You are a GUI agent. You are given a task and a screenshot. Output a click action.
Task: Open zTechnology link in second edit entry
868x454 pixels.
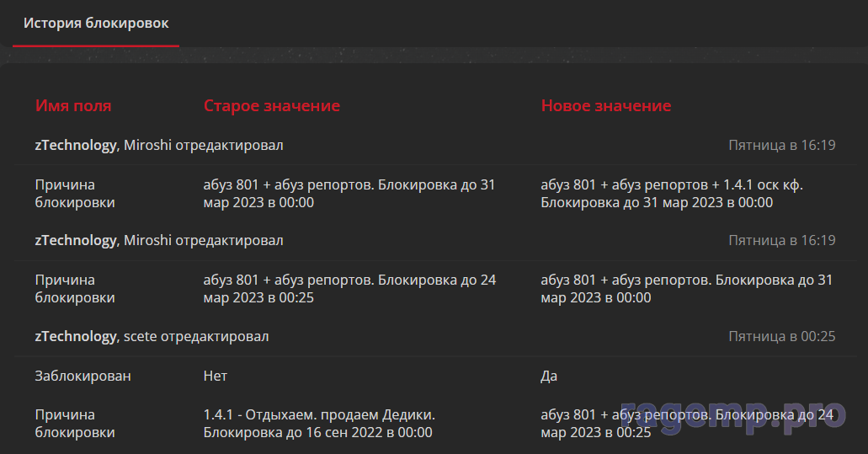[x=75, y=241]
